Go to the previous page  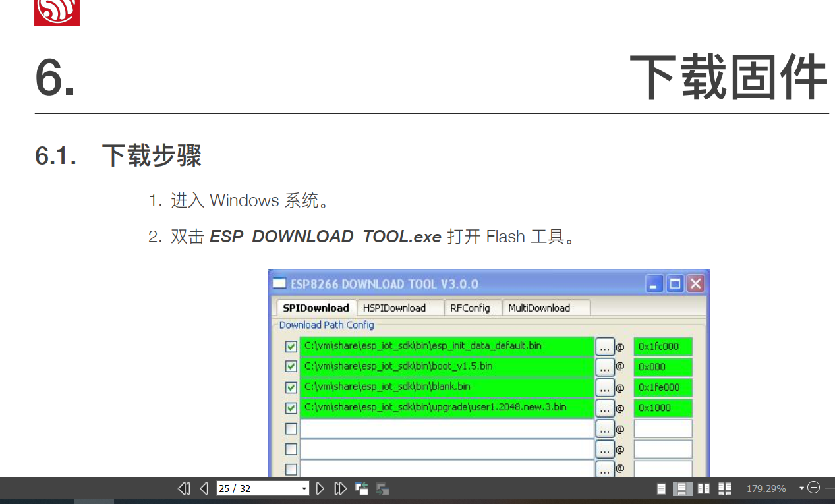204,488
